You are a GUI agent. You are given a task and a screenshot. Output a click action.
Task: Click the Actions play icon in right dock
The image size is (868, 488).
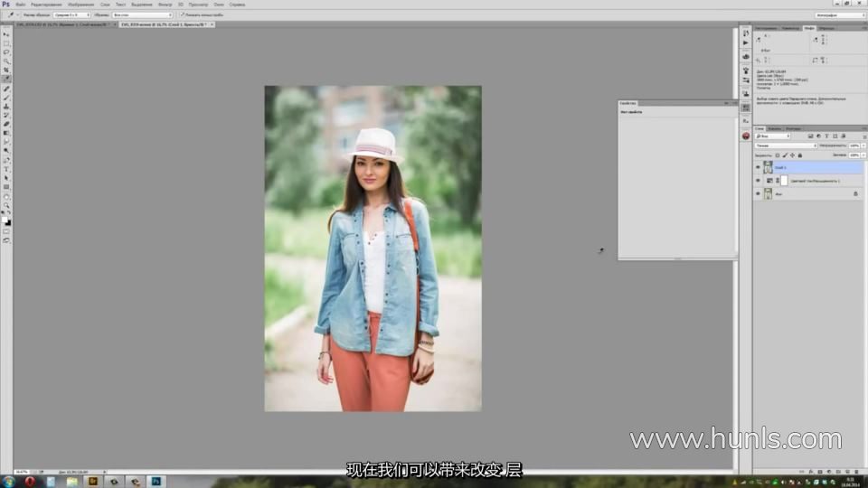pyautogui.click(x=746, y=42)
